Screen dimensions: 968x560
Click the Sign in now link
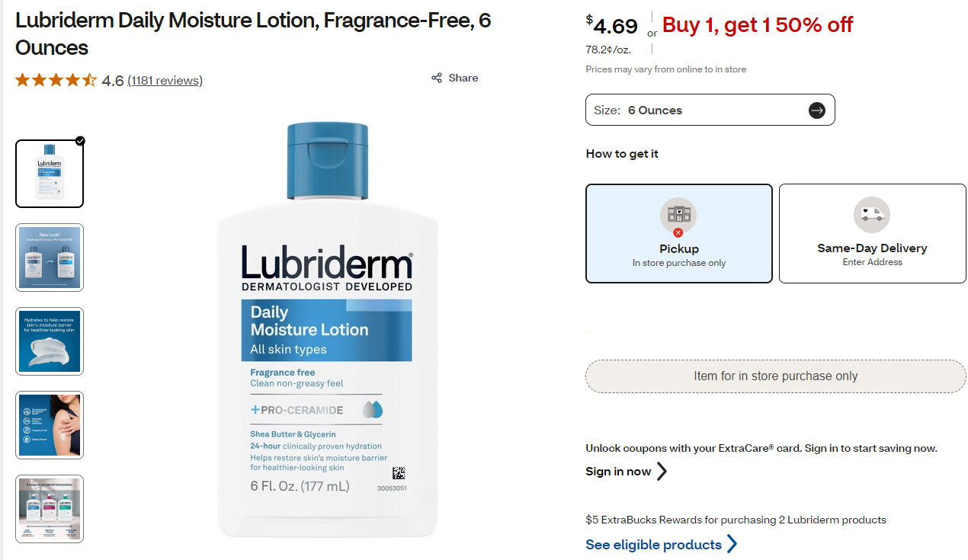[x=618, y=472]
